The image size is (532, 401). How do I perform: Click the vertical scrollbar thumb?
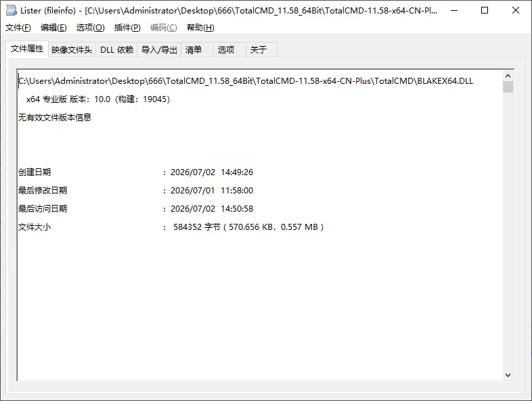(x=508, y=87)
